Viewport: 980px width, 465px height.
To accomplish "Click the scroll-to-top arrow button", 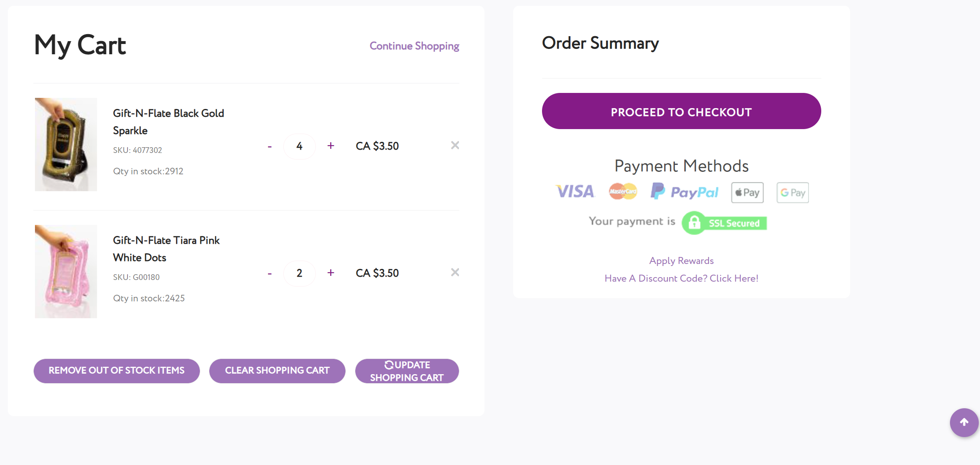I will (x=964, y=422).
